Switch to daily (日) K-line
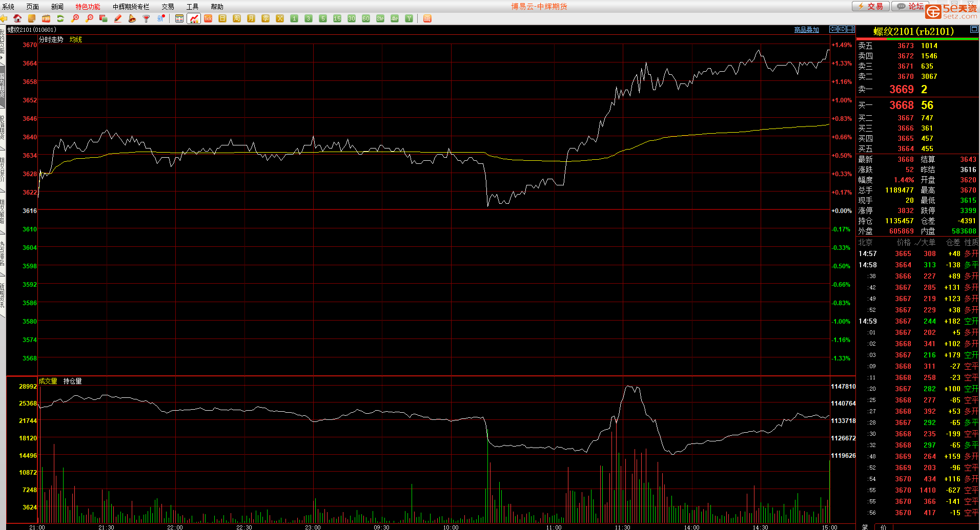The height and width of the screenshot is (530, 980). pos(222,18)
